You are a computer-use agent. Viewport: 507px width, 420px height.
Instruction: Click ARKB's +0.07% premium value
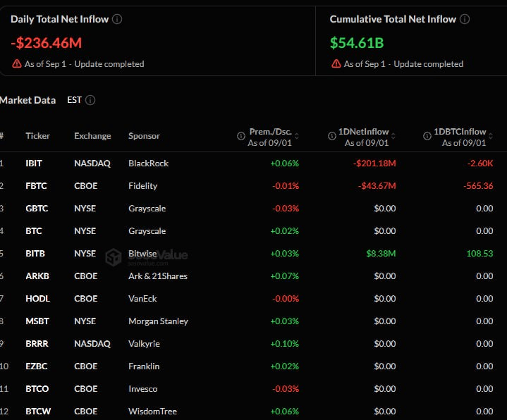tap(285, 276)
